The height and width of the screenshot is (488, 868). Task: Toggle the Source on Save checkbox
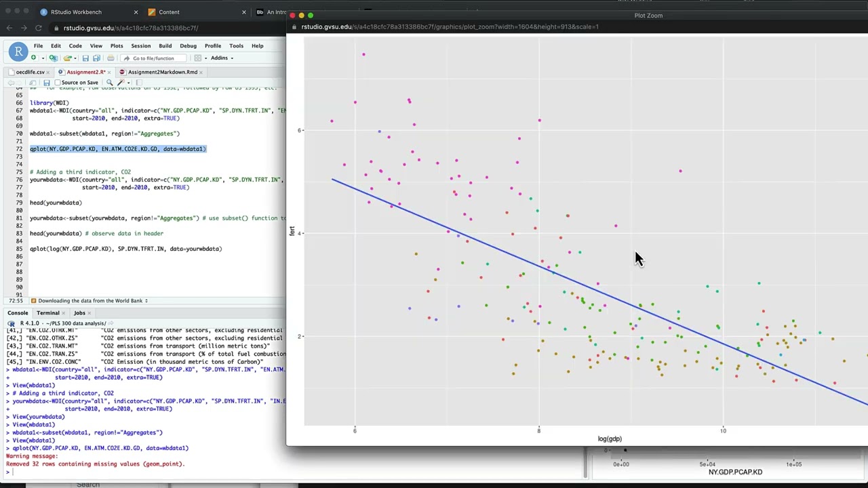(x=58, y=83)
